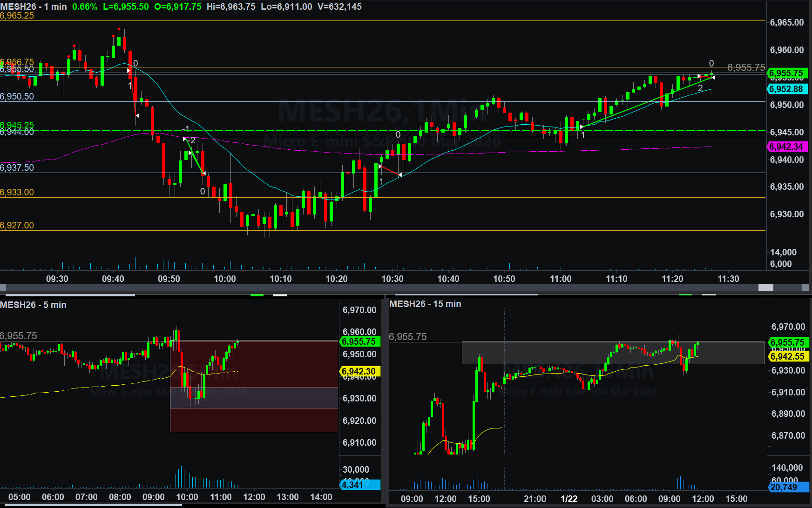Select the MESH26 - 1 min chart title
812x508 pixels.
34,7
